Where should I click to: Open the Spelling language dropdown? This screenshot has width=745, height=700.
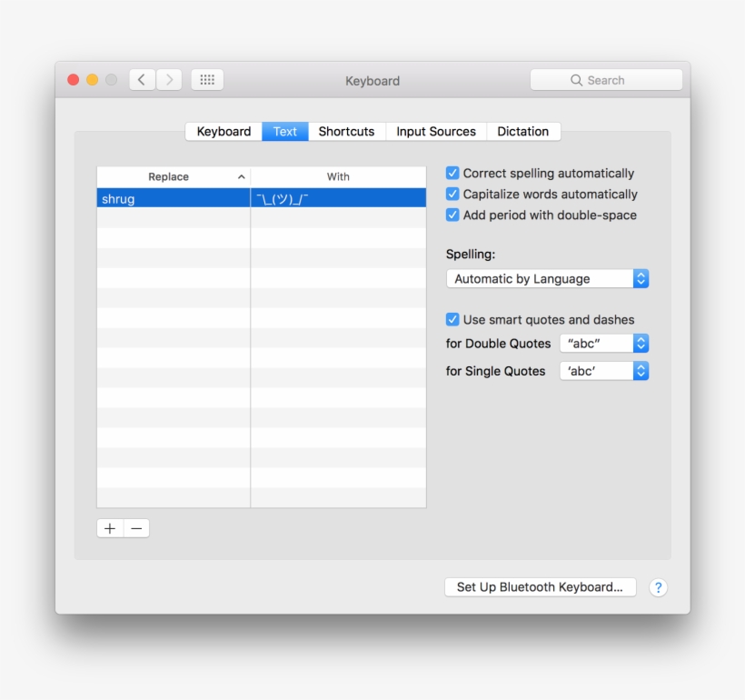[547, 278]
